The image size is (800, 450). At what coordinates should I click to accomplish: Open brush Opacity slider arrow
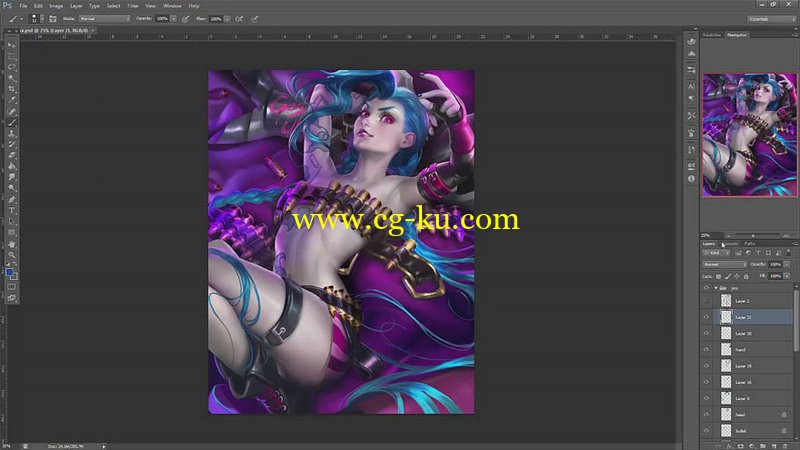173,19
